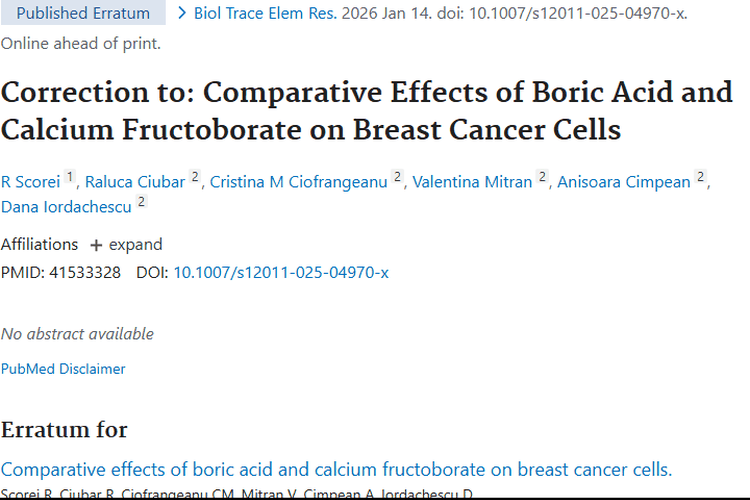Open the PubMed Disclaimer link
750x500 pixels.
[63, 369]
